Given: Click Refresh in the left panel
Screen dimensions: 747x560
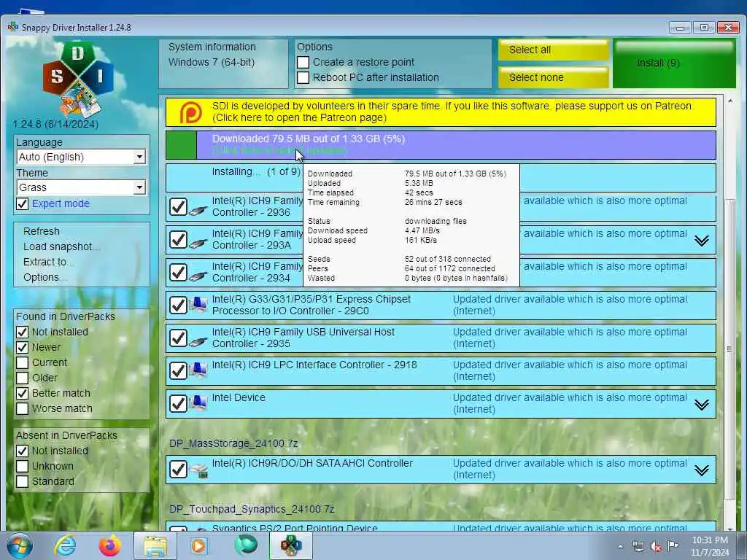Looking at the screenshot, I should click(42, 231).
